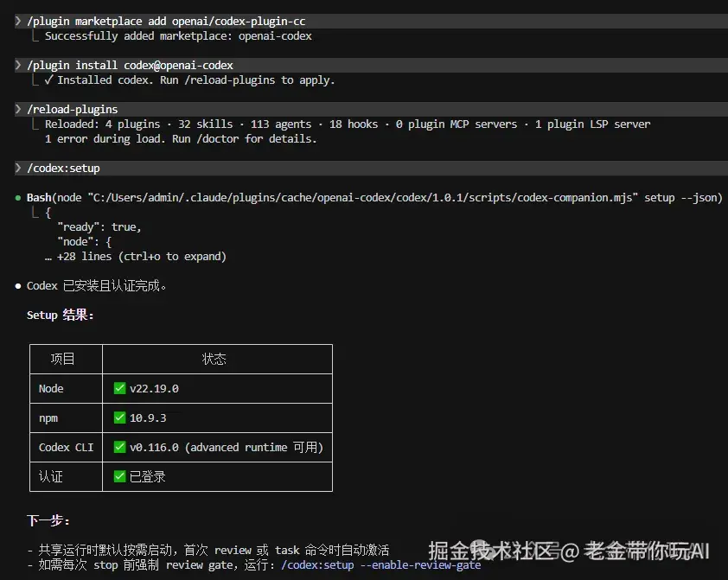This screenshot has height=580, width=728.
Task: Click the '"node": {' JSON line
Action: tap(84, 242)
